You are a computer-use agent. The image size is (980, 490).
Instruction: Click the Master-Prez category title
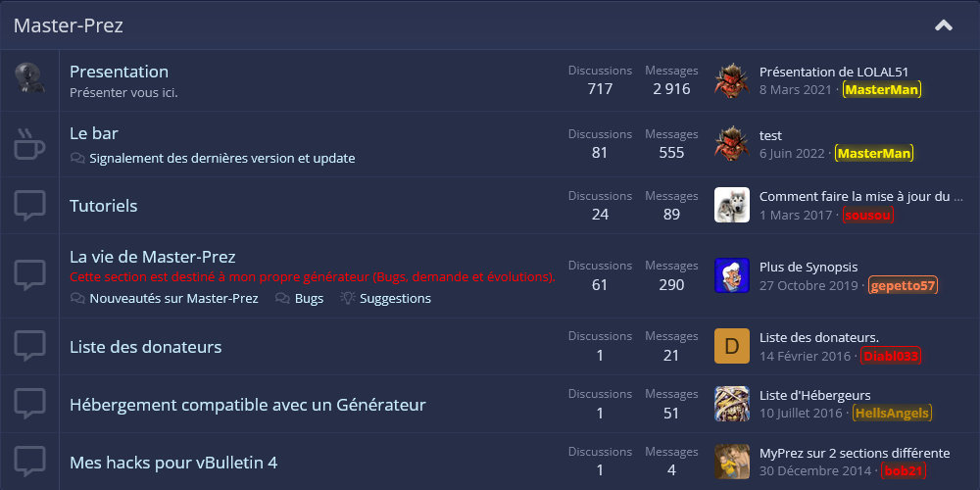pyautogui.click(x=69, y=25)
